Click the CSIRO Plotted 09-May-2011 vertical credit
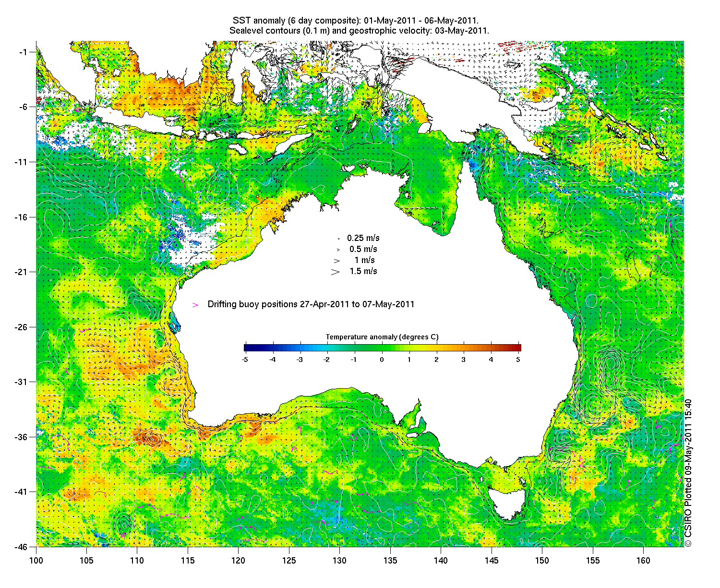 [x=688, y=473]
